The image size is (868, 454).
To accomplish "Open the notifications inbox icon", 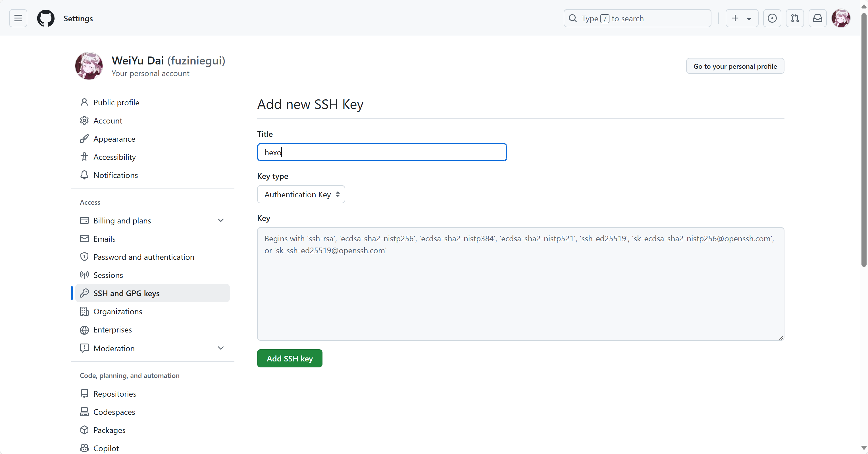I will (817, 18).
